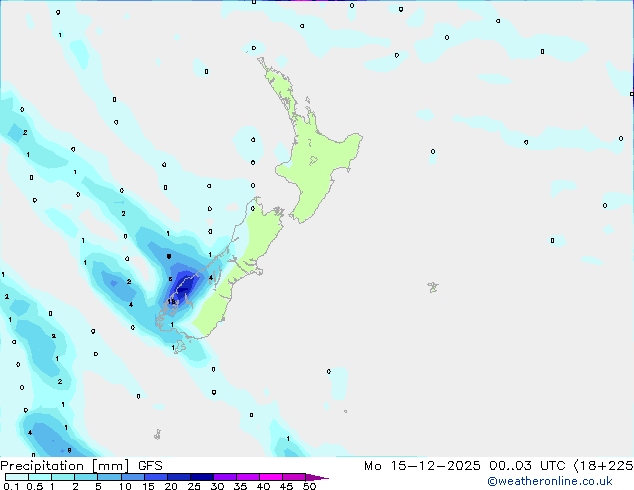Select the 30–35 mm purple legend swatch
This screenshot has height=490, width=634.
pyautogui.click(x=225, y=477)
